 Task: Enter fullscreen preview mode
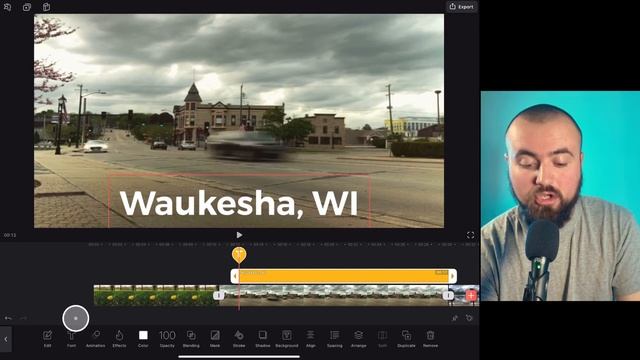pyautogui.click(x=470, y=235)
